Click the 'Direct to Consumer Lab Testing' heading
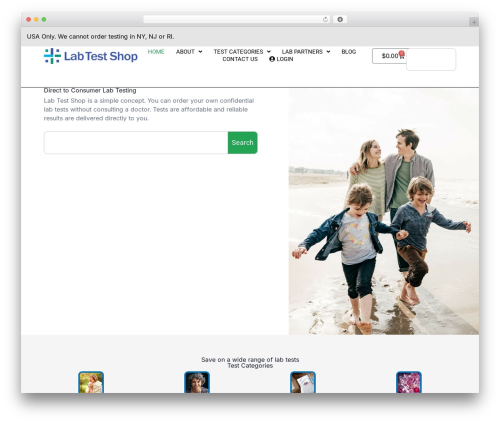The height and width of the screenshot is (423, 500). [90, 90]
